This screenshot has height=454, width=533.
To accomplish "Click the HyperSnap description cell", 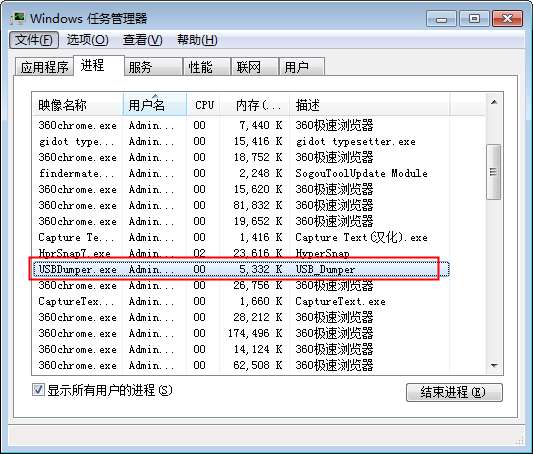I will [x=322, y=254].
